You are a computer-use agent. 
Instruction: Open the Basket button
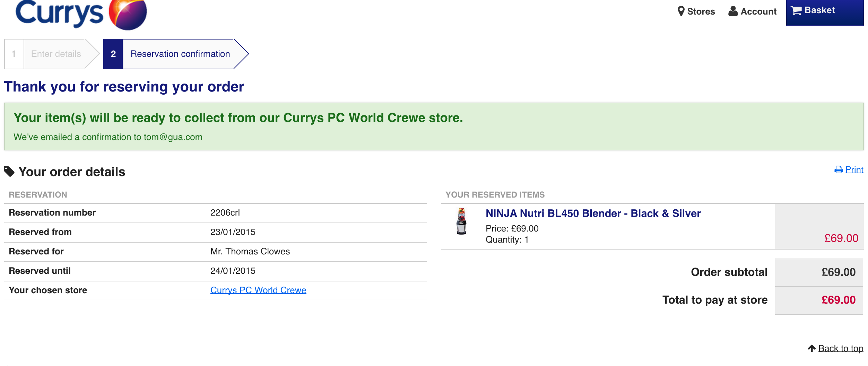pyautogui.click(x=825, y=12)
